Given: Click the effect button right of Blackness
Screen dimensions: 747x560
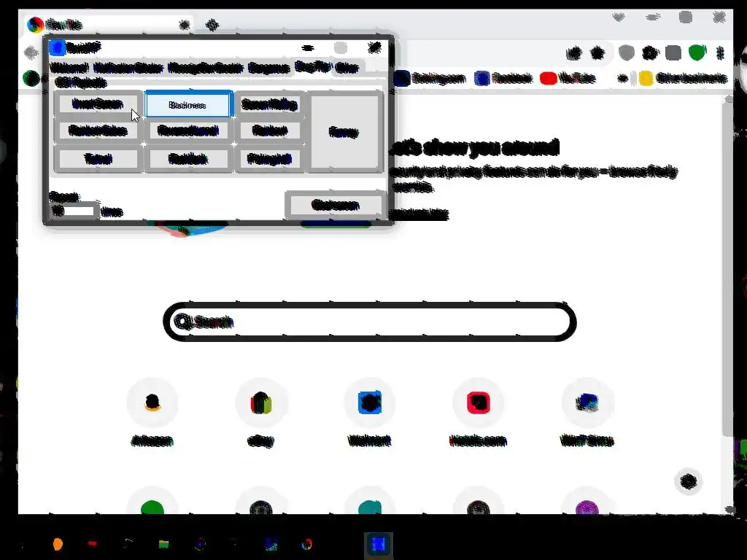Looking at the screenshot, I should tap(269, 104).
